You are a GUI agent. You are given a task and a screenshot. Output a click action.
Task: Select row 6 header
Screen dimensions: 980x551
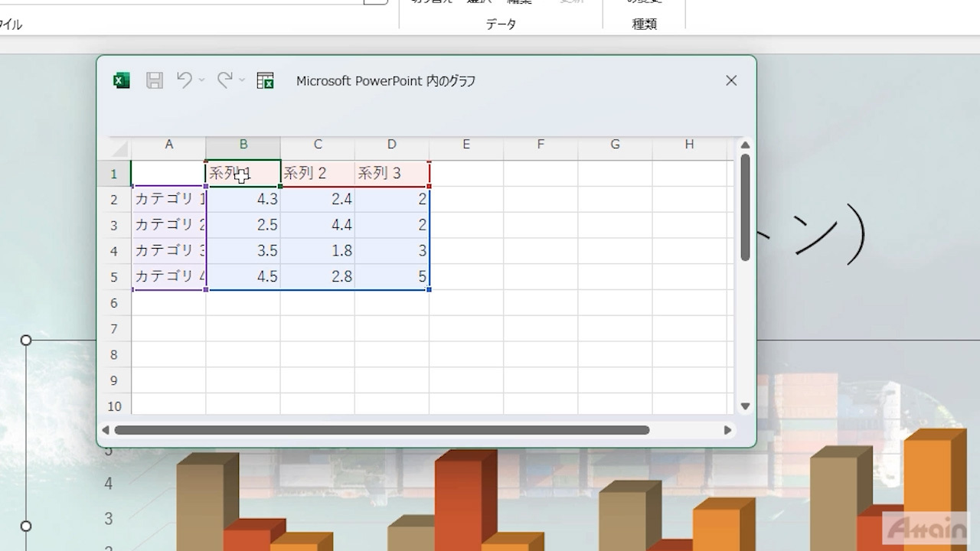click(114, 303)
